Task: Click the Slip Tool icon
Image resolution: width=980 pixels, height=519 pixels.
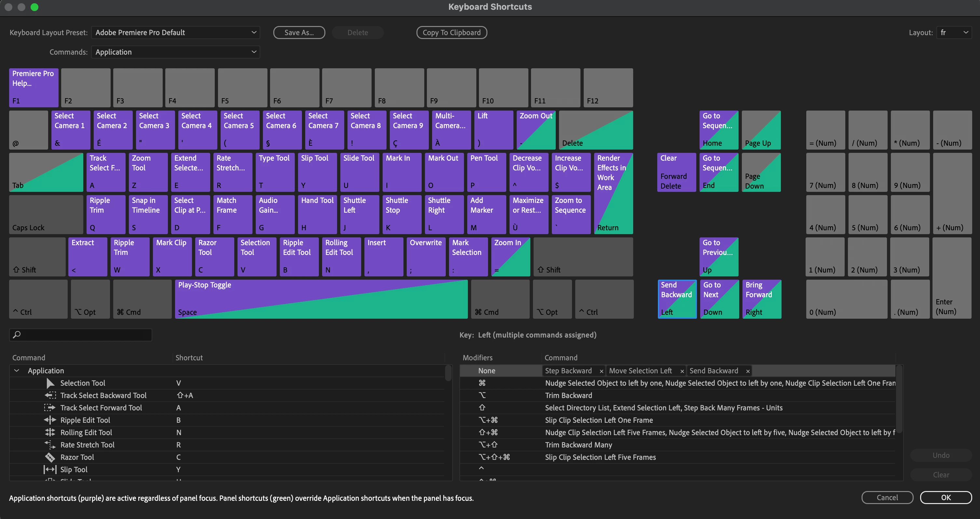Action: pos(50,470)
